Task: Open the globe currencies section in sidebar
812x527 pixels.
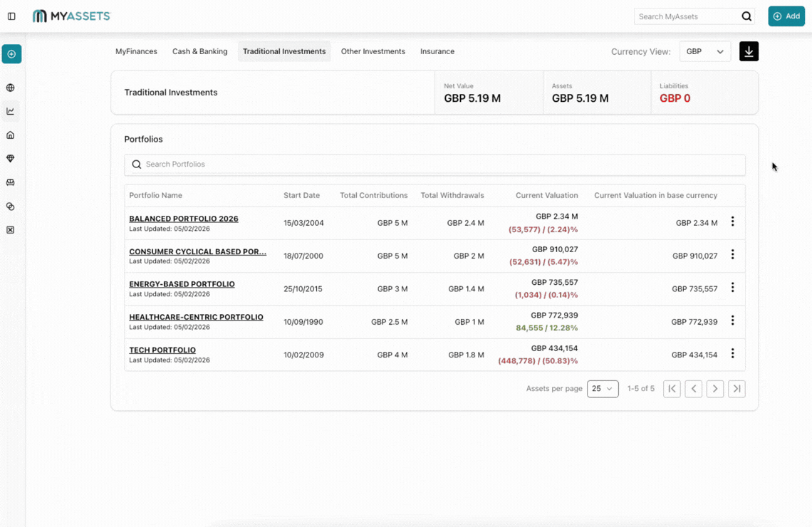Action: (x=11, y=88)
